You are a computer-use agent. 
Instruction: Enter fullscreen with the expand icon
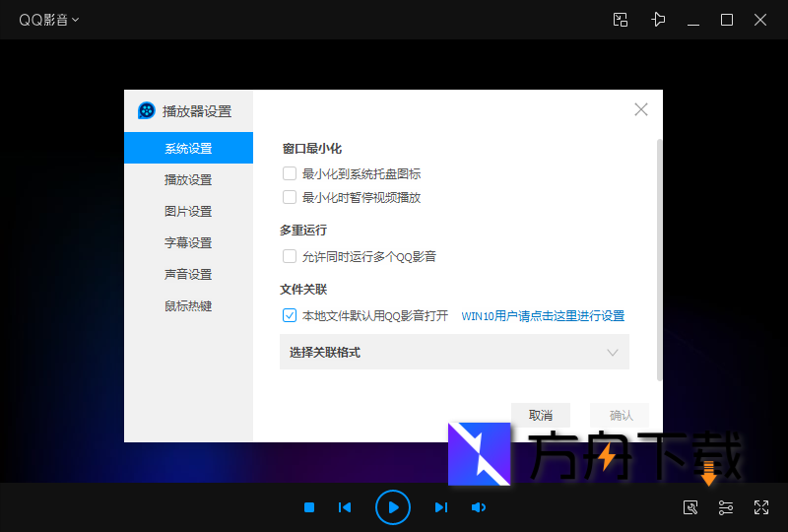coord(761,507)
